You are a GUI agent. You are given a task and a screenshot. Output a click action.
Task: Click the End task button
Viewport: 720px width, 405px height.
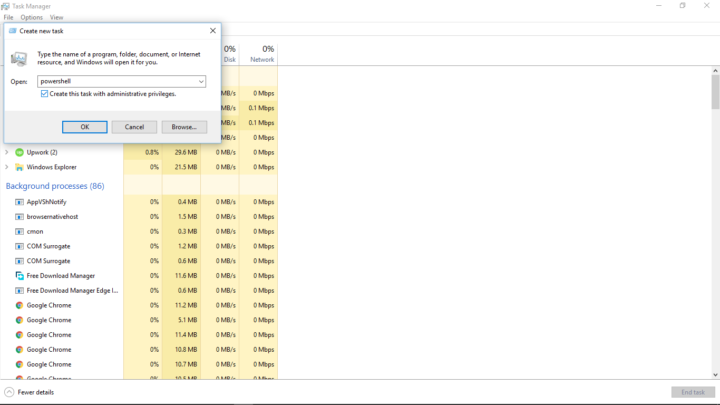(693, 392)
